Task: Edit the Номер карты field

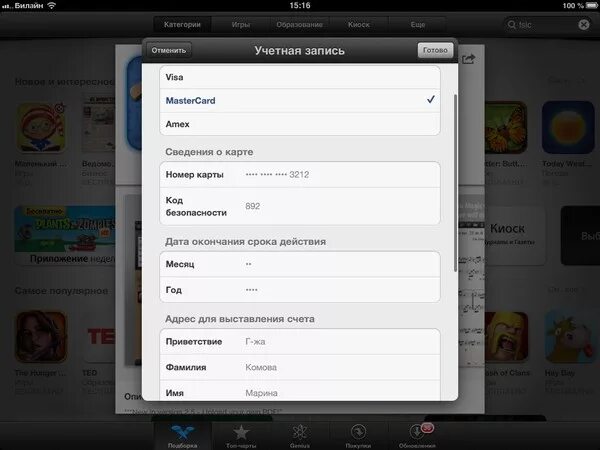Action: point(300,174)
